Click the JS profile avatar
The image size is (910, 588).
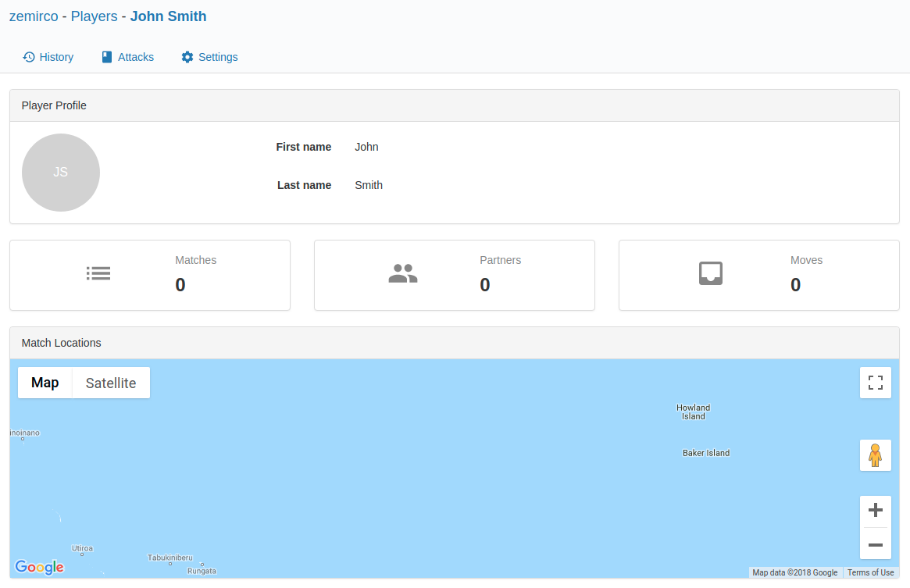(61, 173)
